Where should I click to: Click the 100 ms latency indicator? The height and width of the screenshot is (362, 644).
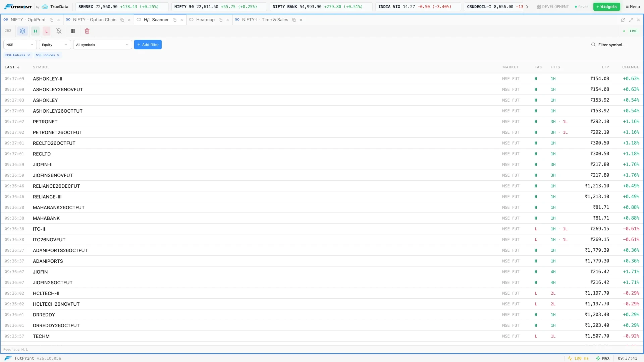click(578, 358)
